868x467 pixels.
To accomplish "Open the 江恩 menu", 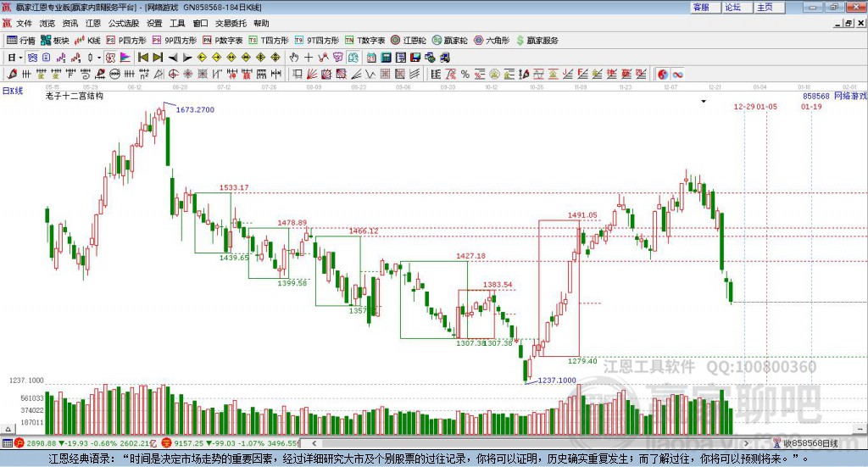I will (93, 23).
